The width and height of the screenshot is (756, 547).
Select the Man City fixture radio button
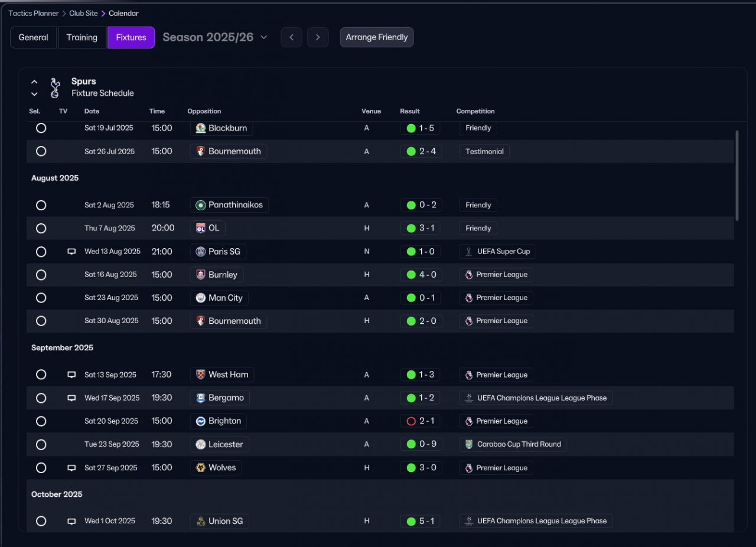coord(41,298)
